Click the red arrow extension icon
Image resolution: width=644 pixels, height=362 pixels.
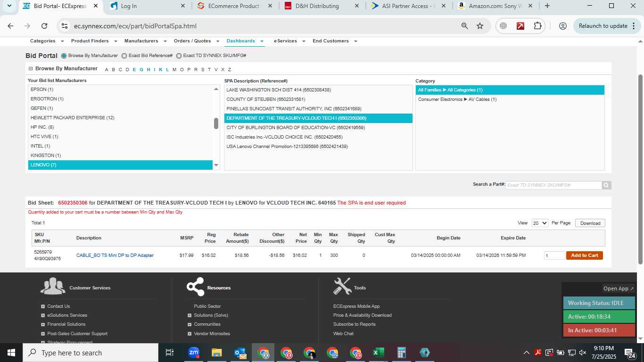520,26
